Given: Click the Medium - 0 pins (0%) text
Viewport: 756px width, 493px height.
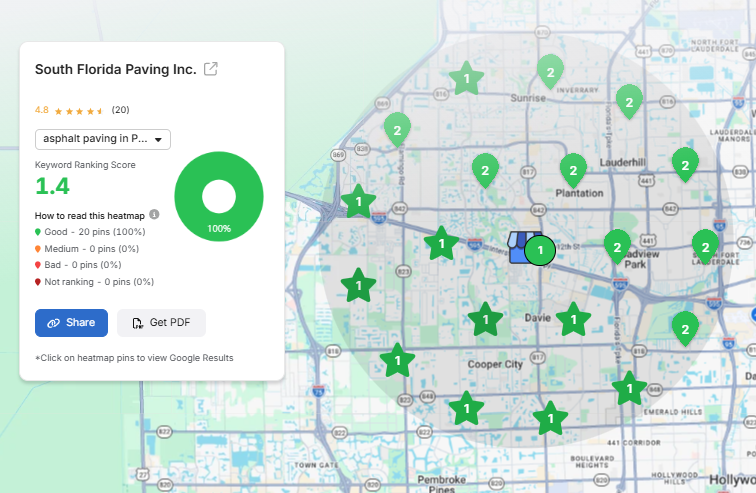Looking at the screenshot, I should [x=92, y=249].
